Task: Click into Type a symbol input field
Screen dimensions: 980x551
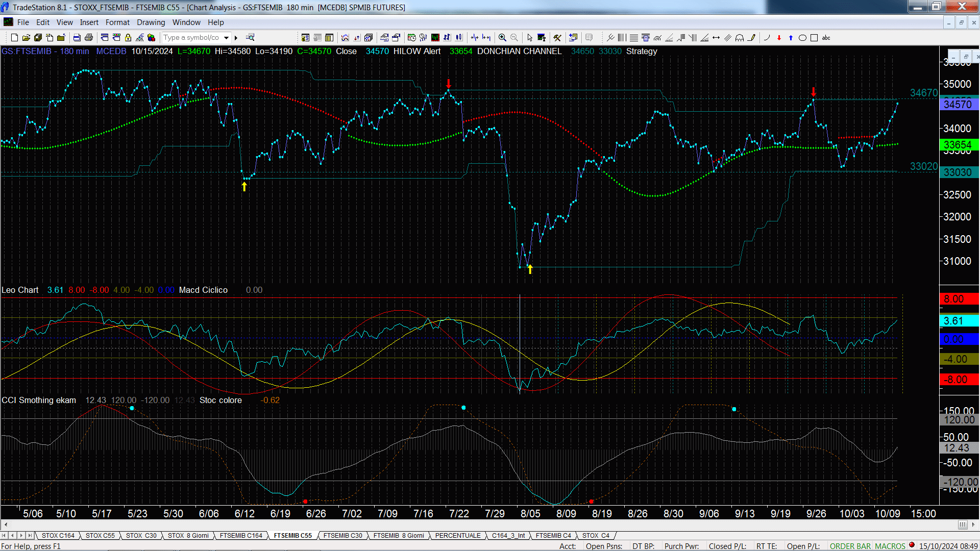Action: 191,37
